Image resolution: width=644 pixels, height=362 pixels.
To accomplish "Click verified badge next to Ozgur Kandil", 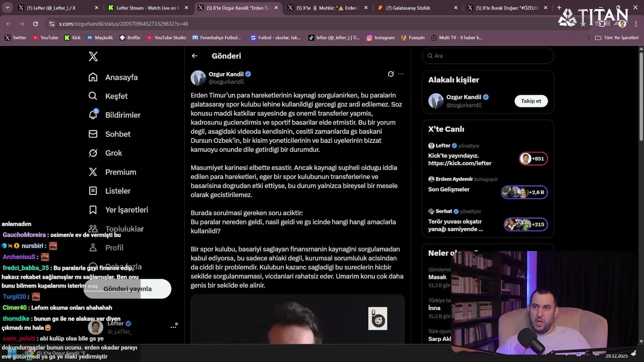I will click(x=248, y=74).
